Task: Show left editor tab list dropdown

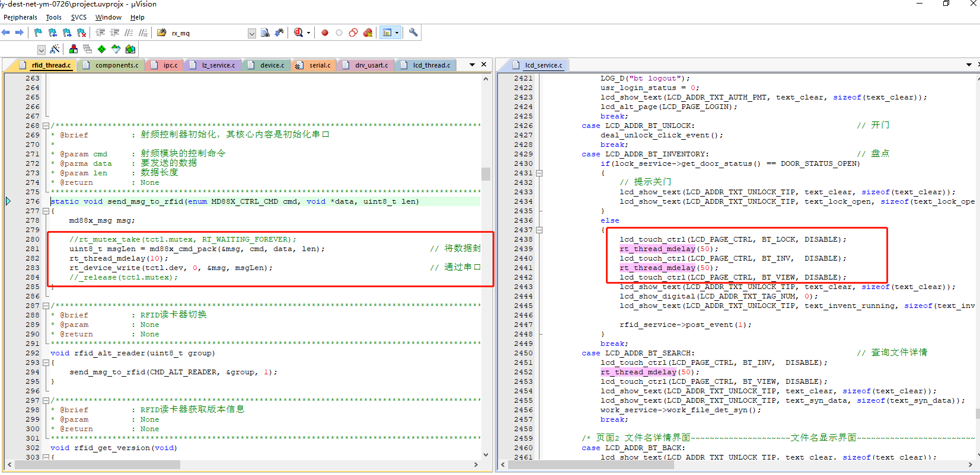Action: click(x=472, y=65)
